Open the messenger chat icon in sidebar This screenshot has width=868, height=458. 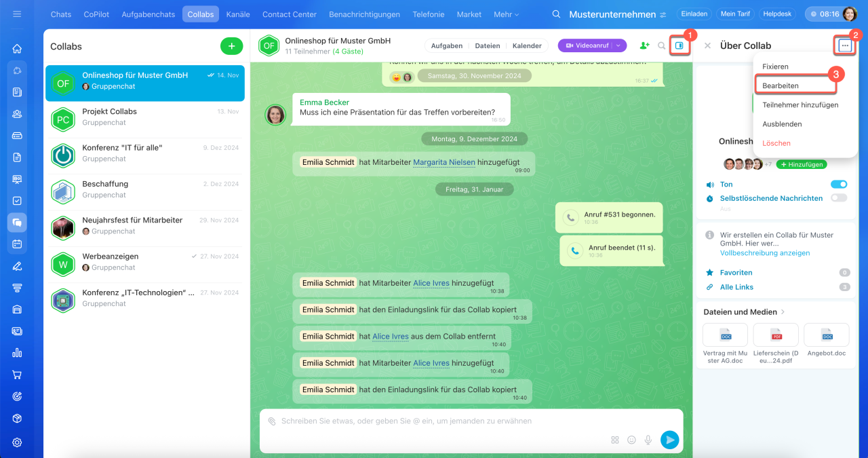pos(17,222)
